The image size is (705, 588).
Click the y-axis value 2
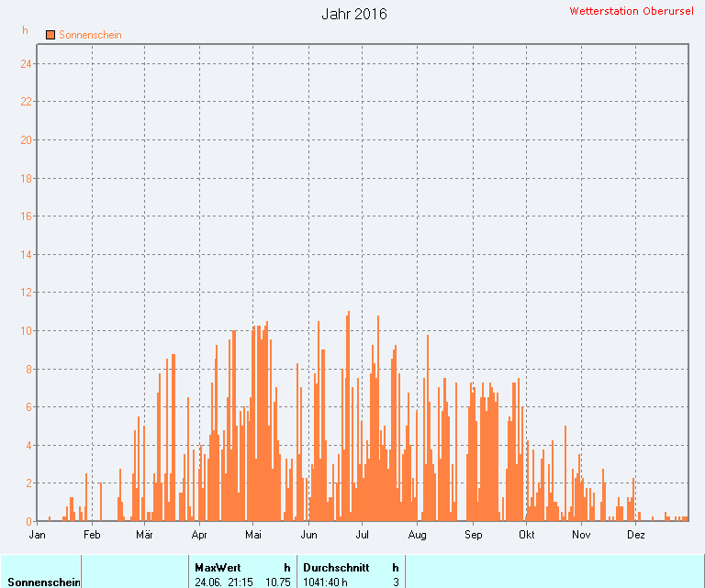point(28,483)
